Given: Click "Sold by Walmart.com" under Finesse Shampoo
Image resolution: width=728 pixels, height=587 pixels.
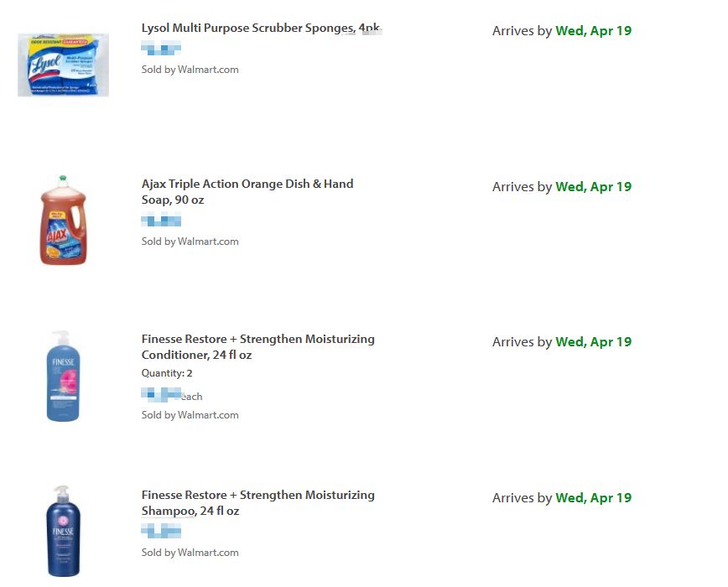Looking at the screenshot, I should [x=190, y=553].
